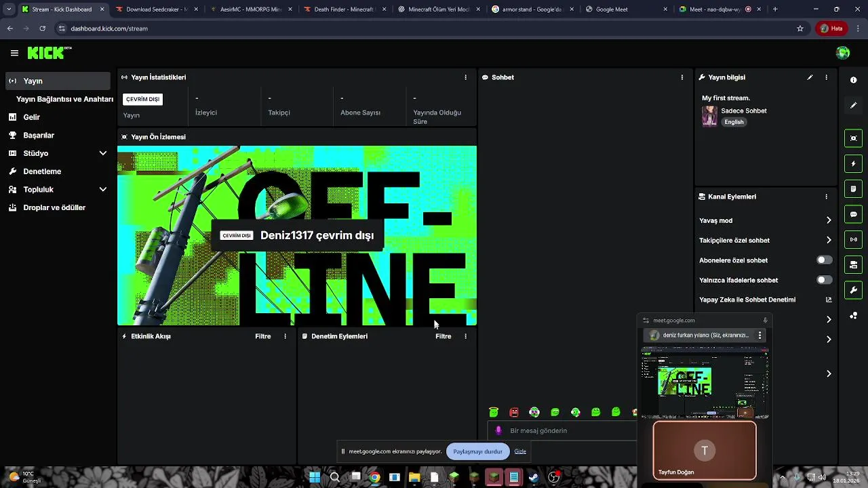Click the shared screen thumbnail in Meet popup

pos(705,383)
